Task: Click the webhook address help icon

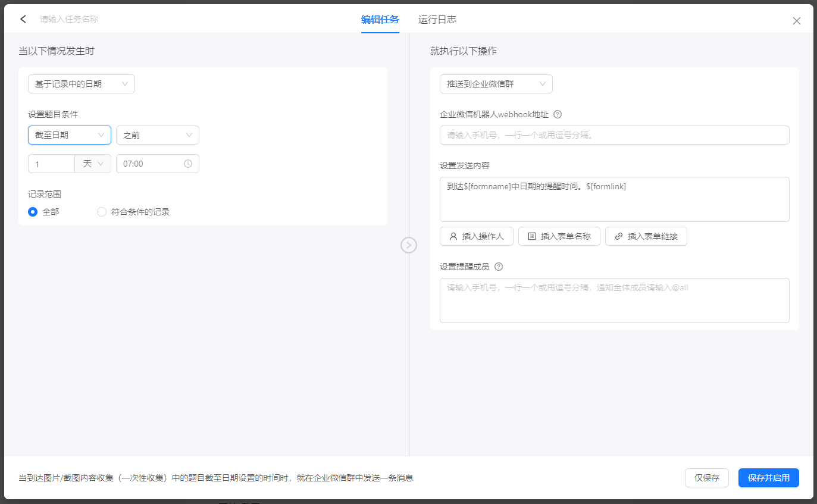Action: tap(558, 114)
